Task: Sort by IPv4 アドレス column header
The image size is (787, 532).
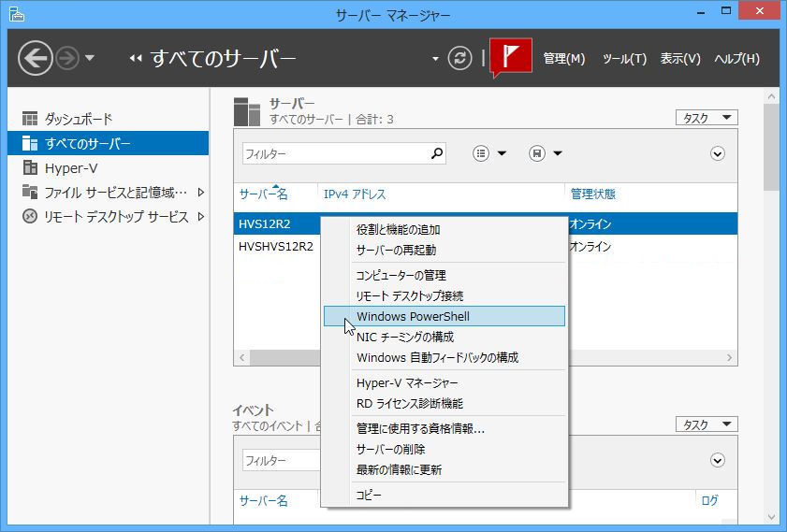Action: (355, 194)
